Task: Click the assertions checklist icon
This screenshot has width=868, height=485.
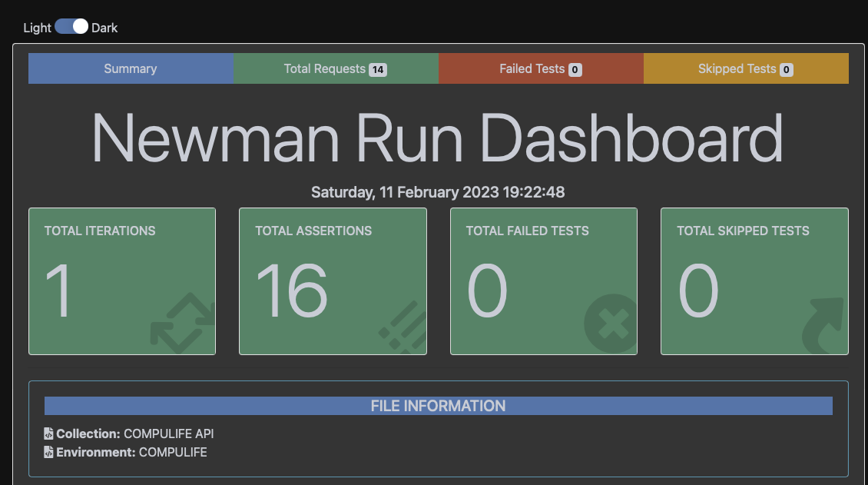Action: point(403,327)
